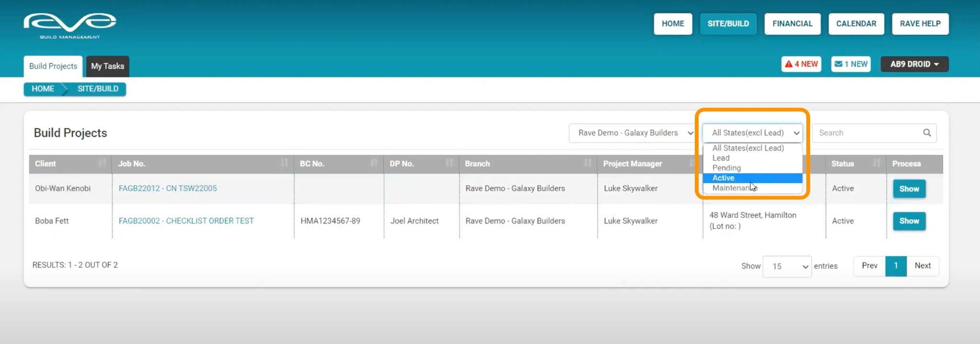This screenshot has height=344, width=980.
Task: Open job FAGB20002 - CHECKLIST ORDER TEST link
Action: tap(186, 221)
